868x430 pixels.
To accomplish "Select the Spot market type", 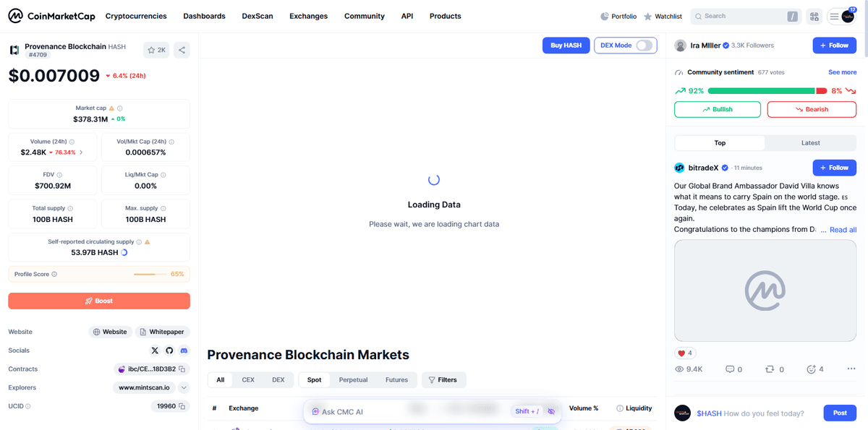I will [x=314, y=379].
